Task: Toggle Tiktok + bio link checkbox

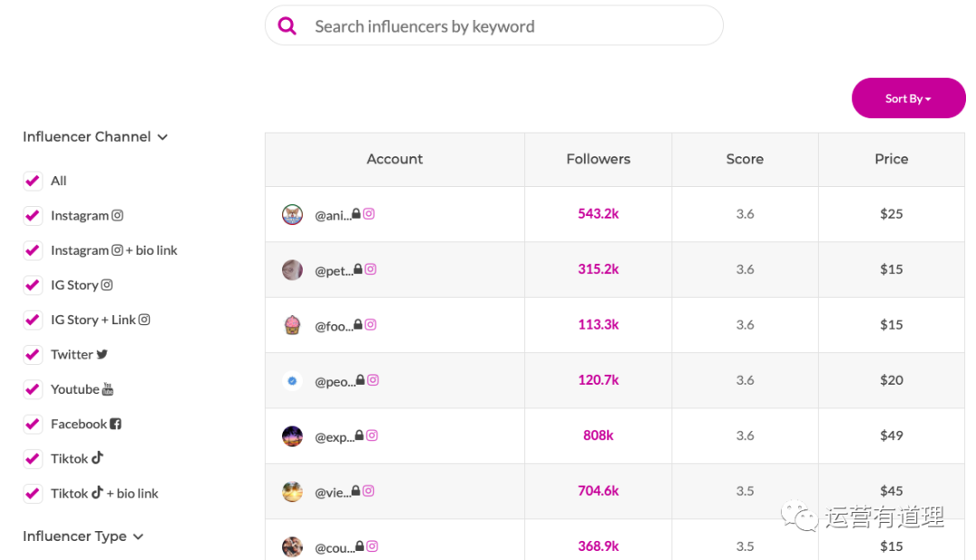Action: click(x=33, y=493)
